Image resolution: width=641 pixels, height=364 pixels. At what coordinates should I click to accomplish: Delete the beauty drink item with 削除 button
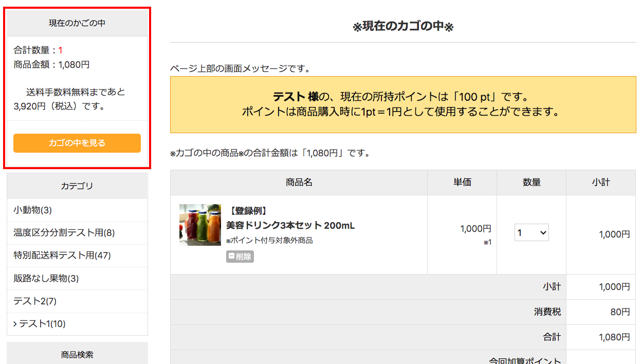240,257
